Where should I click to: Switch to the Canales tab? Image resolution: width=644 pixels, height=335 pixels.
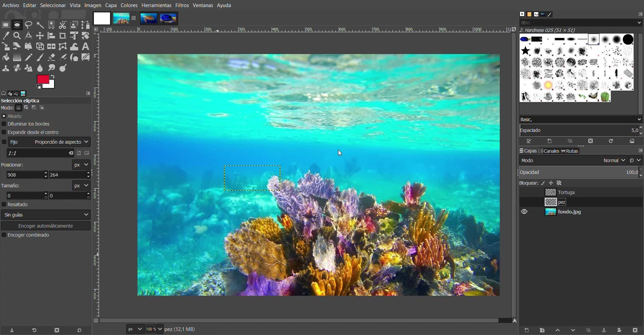[x=549, y=151]
